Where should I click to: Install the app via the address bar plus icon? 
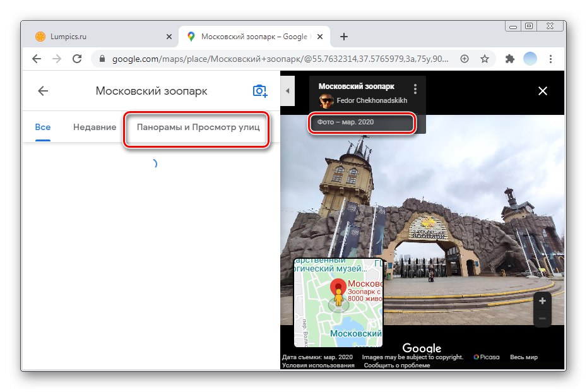tap(465, 59)
